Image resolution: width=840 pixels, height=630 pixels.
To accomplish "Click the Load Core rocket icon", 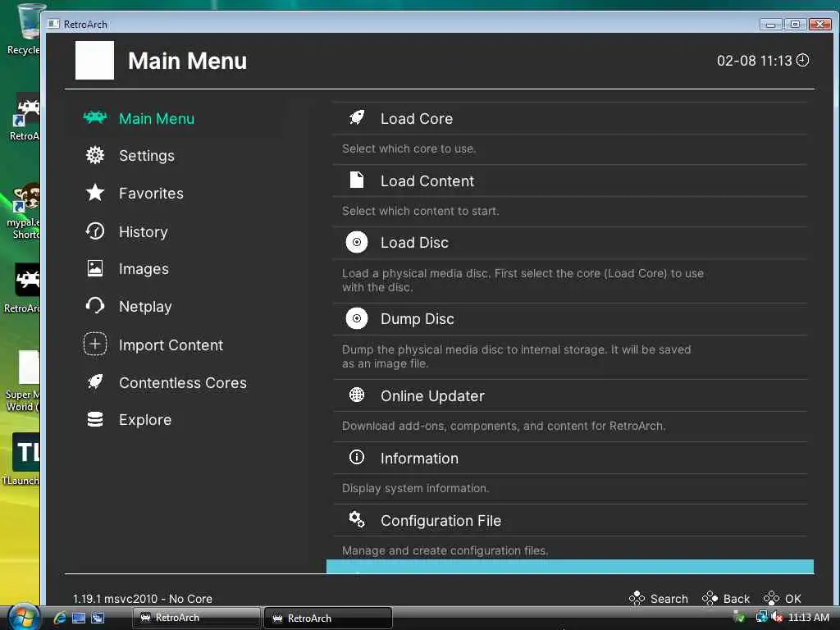I will pyautogui.click(x=356, y=118).
